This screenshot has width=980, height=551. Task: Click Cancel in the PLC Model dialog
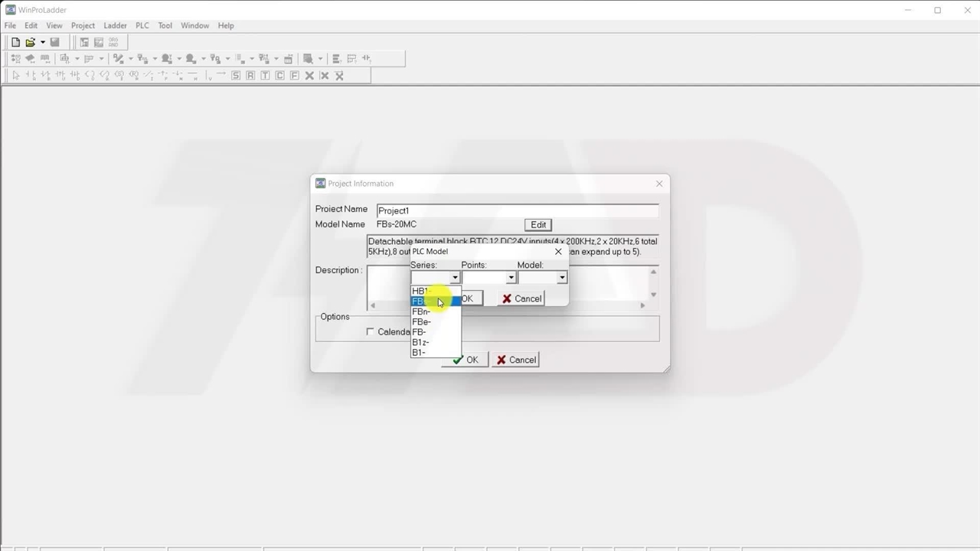point(521,298)
